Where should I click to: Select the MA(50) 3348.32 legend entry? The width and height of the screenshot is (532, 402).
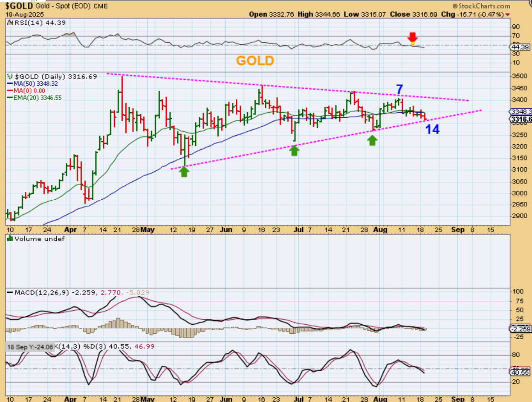pyautogui.click(x=33, y=84)
